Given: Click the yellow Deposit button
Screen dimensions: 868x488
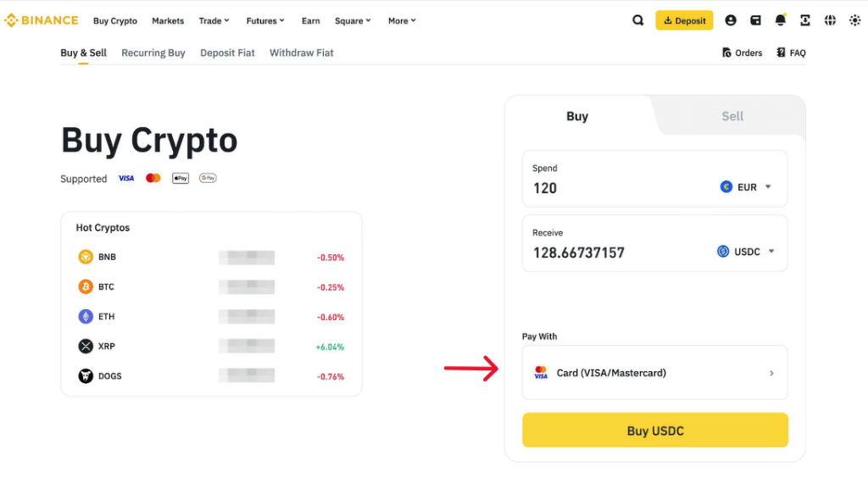Looking at the screenshot, I should click(x=684, y=20).
